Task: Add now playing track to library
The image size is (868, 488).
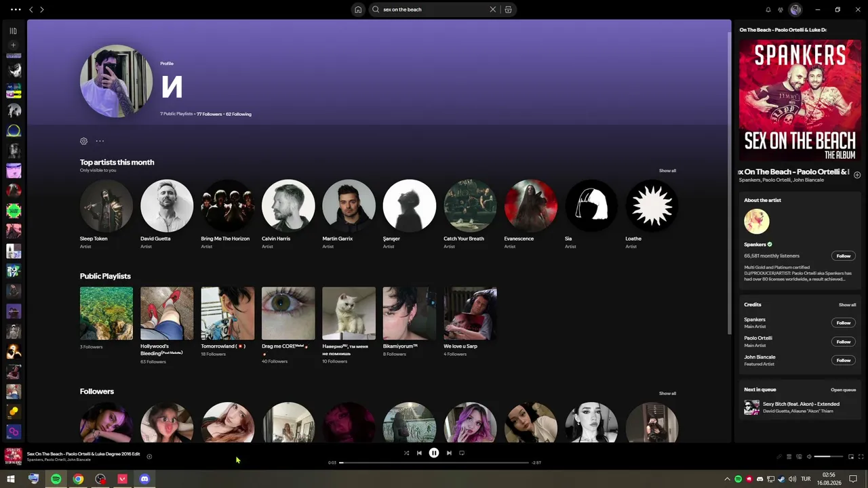Action: [x=149, y=456]
